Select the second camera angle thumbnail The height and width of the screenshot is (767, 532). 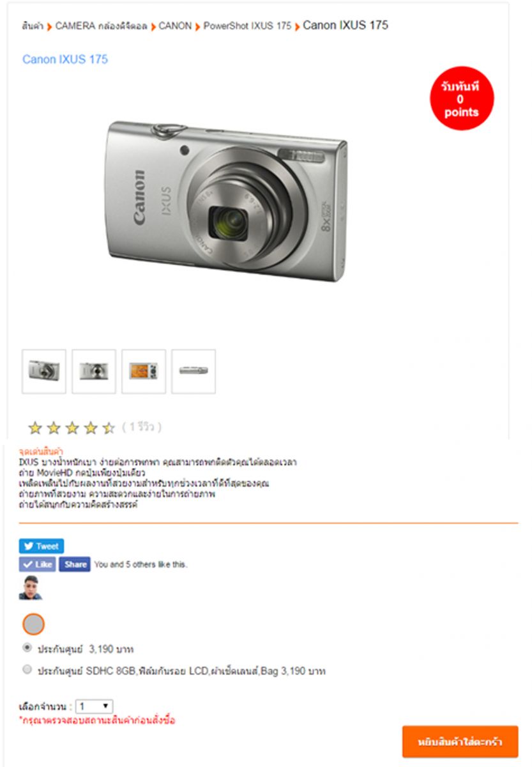94,371
